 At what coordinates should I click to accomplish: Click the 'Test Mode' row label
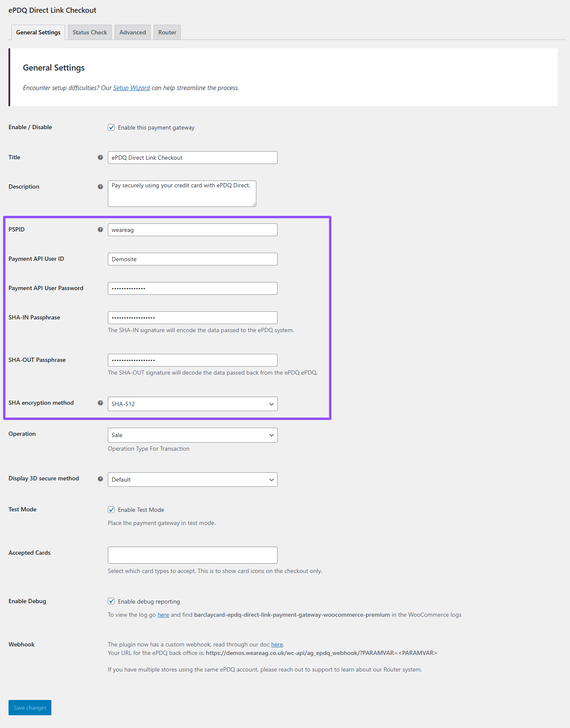(x=22, y=509)
